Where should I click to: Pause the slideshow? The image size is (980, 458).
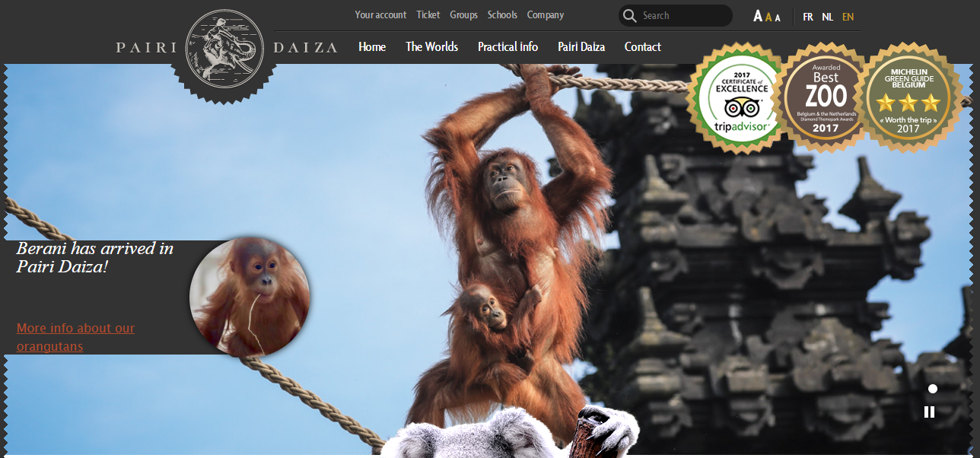click(x=929, y=412)
